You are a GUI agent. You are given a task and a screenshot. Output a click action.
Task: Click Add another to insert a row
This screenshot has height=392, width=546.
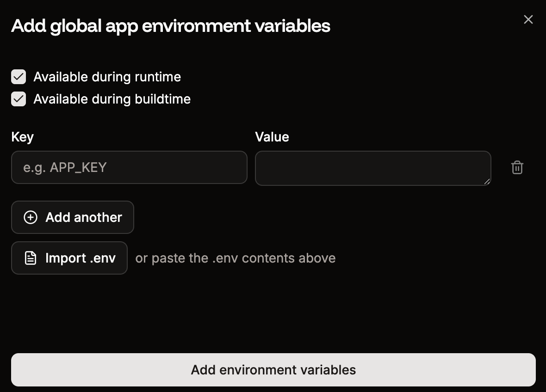click(x=72, y=217)
